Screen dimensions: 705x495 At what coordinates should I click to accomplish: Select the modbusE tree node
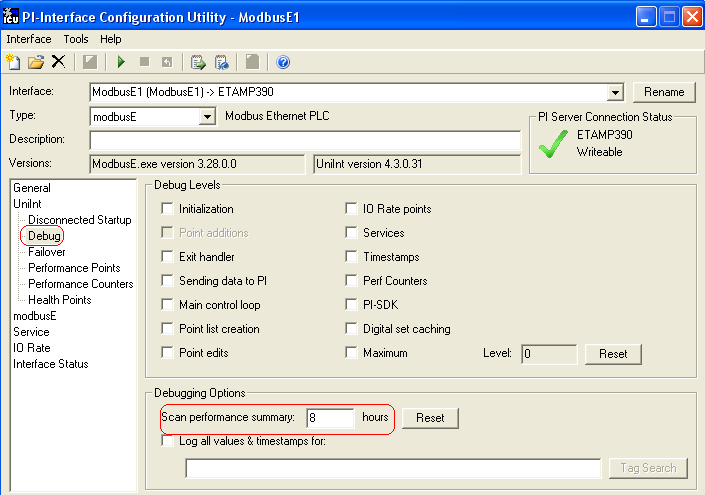click(x=35, y=316)
